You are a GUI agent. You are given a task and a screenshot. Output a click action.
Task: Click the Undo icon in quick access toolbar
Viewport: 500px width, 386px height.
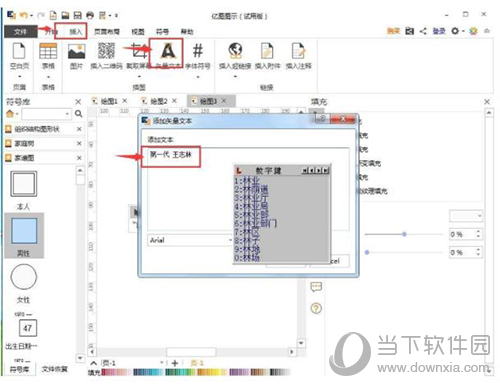23,15
